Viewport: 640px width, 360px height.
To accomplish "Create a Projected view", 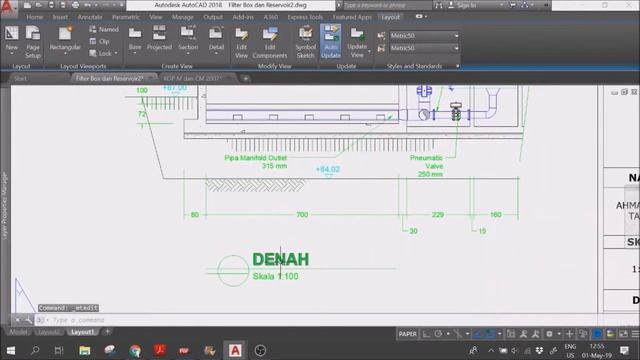I will (x=159, y=38).
